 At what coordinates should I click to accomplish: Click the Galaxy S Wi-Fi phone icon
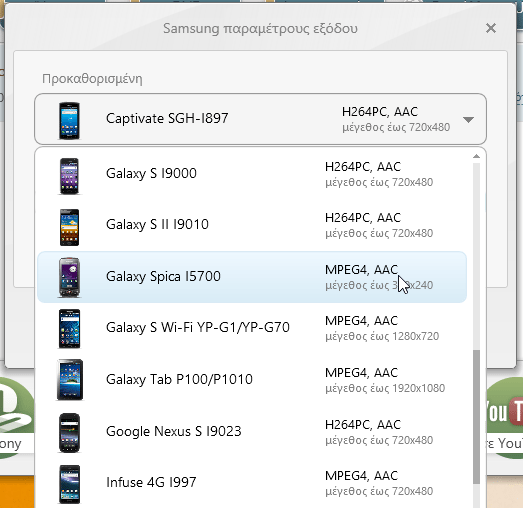(69, 329)
